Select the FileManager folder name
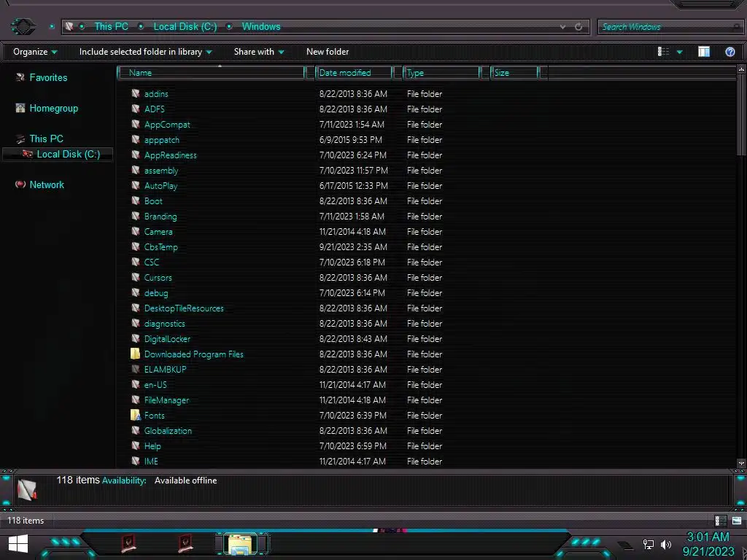 coord(166,400)
